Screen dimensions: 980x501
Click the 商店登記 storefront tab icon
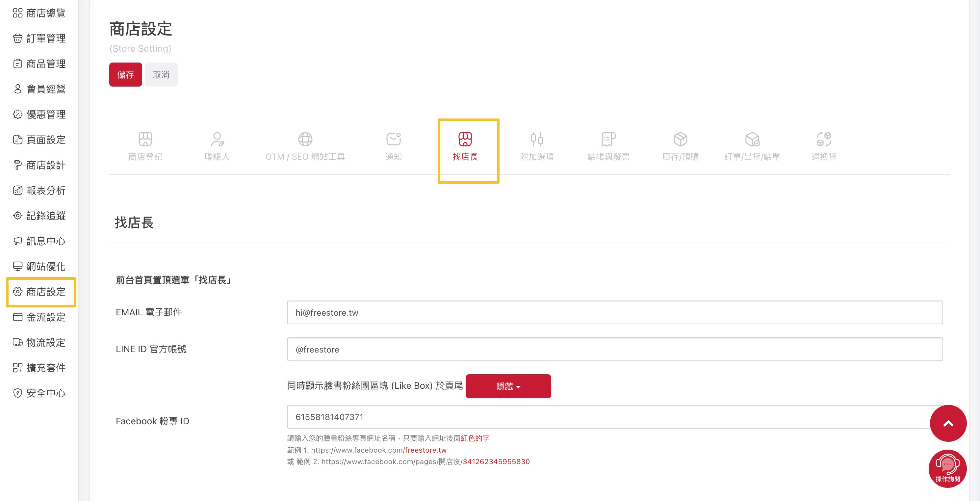click(145, 139)
